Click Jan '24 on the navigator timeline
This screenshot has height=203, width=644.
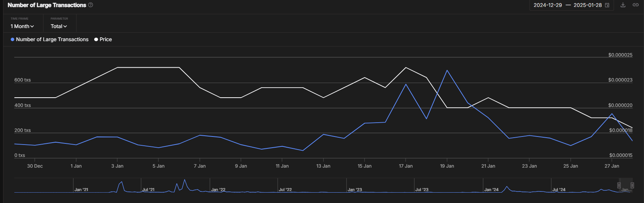point(491,190)
